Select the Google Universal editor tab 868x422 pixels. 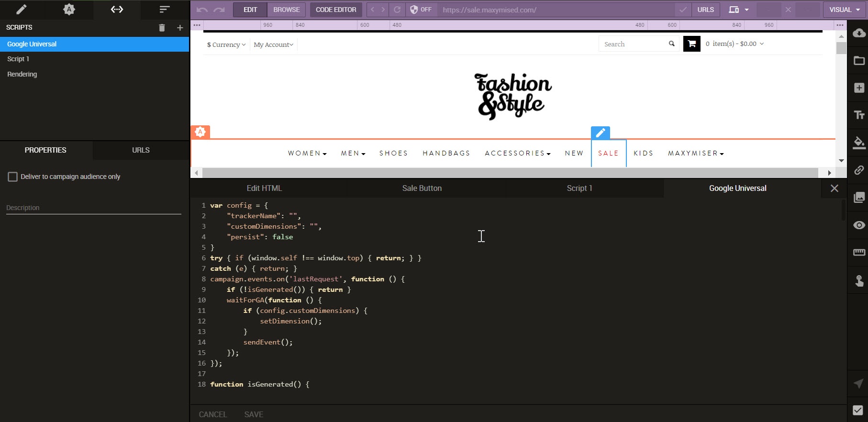(737, 189)
